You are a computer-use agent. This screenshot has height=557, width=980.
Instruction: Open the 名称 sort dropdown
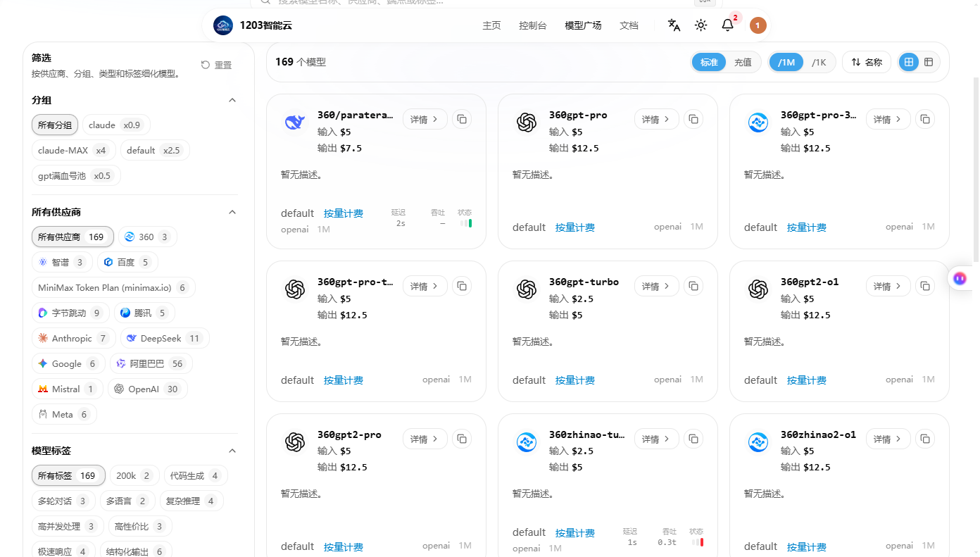coord(867,62)
